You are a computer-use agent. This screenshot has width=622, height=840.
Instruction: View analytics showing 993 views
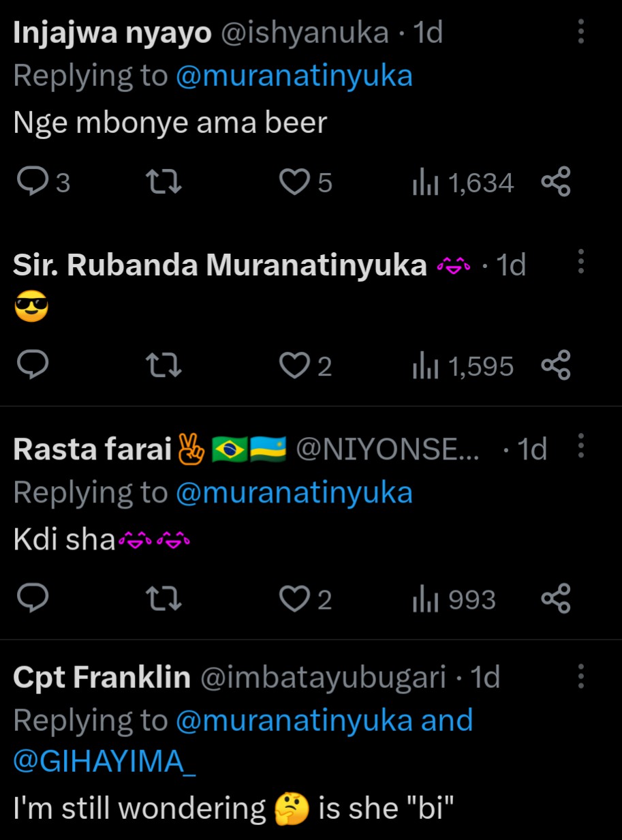pyautogui.click(x=454, y=599)
